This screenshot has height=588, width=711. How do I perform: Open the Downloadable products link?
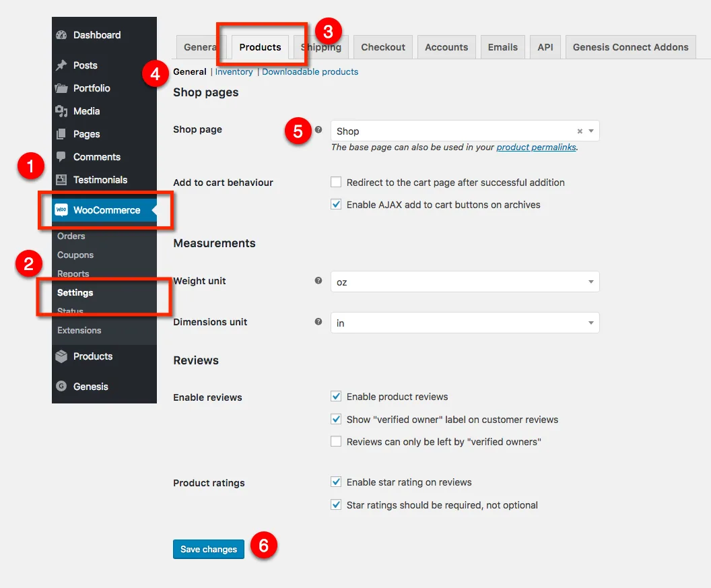[x=310, y=71]
